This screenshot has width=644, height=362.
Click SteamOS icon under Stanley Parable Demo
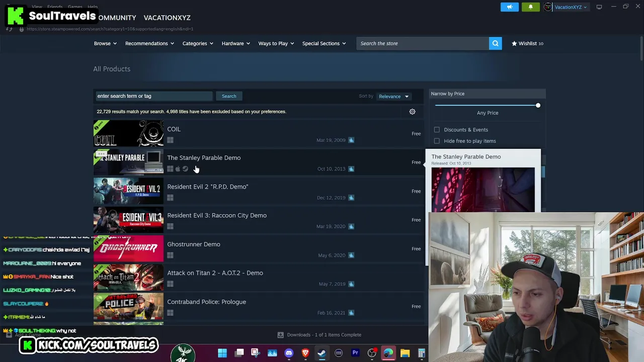tap(185, 169)
